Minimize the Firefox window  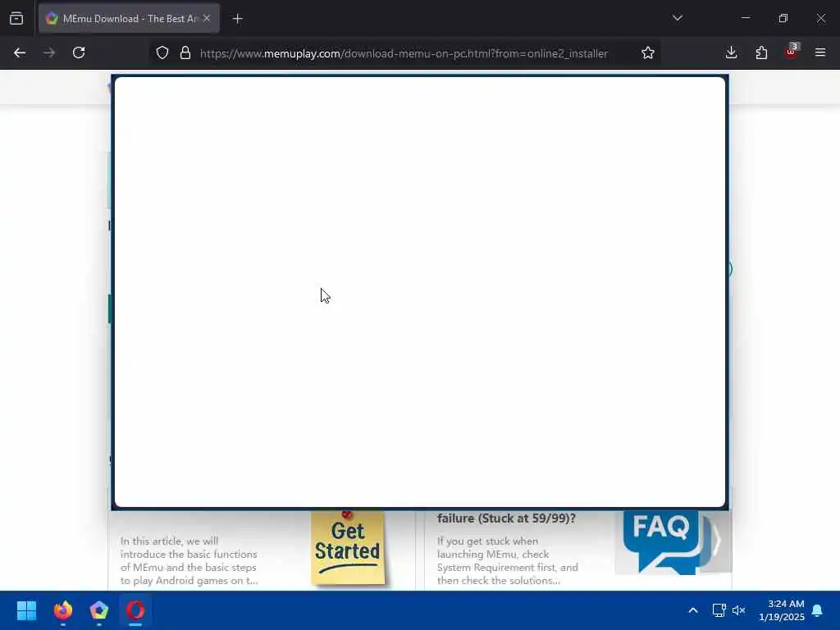coord(745,18)
